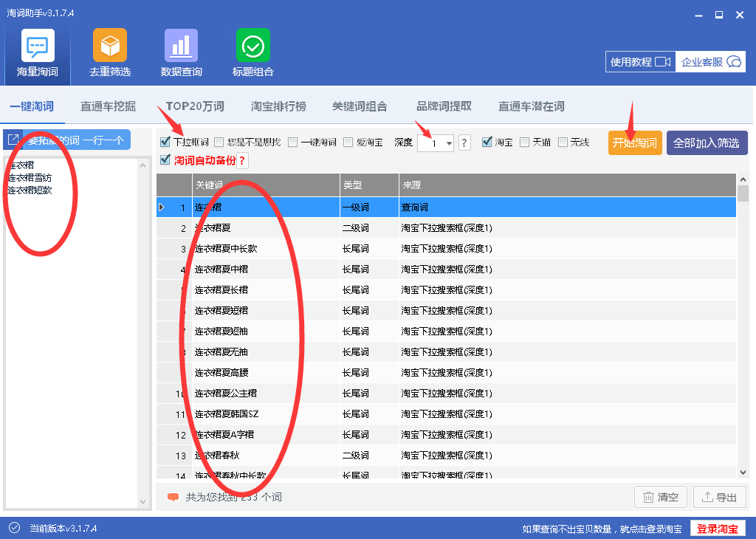
Task: Click the version check icon in status bar
Action: [x=15, y=528]
